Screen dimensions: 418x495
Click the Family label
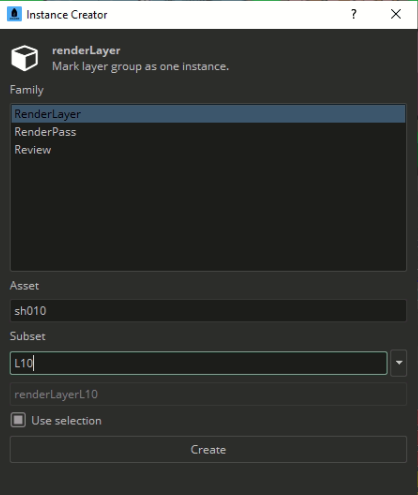point(27,90)
